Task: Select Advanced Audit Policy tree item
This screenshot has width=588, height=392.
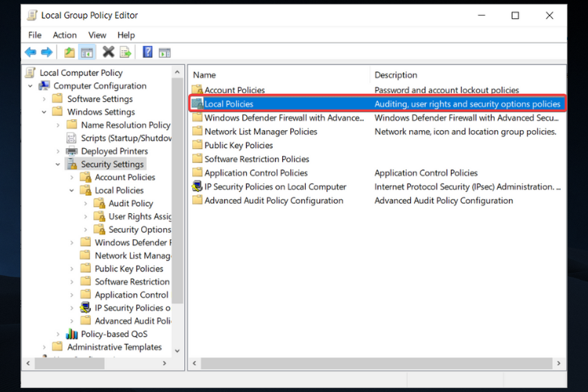Action: click(132, 321)
